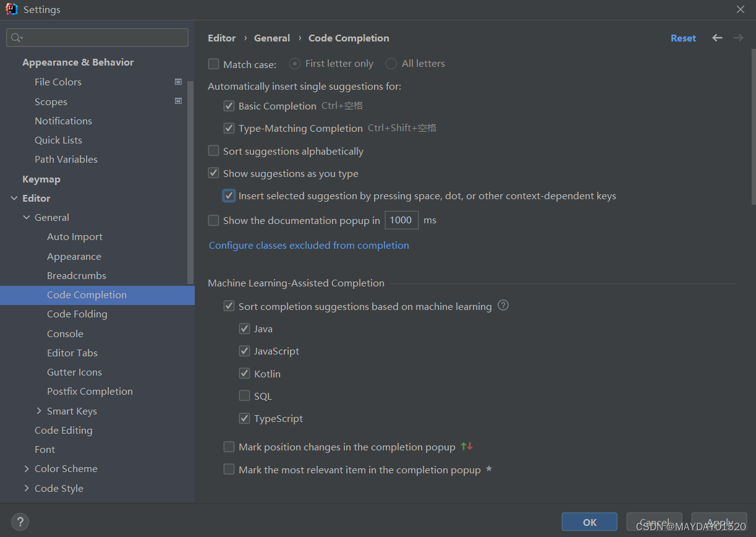Screen dimensions: 756x537
Task: Uncheck the Java ML completion checkbox
Action: (245, 329)
